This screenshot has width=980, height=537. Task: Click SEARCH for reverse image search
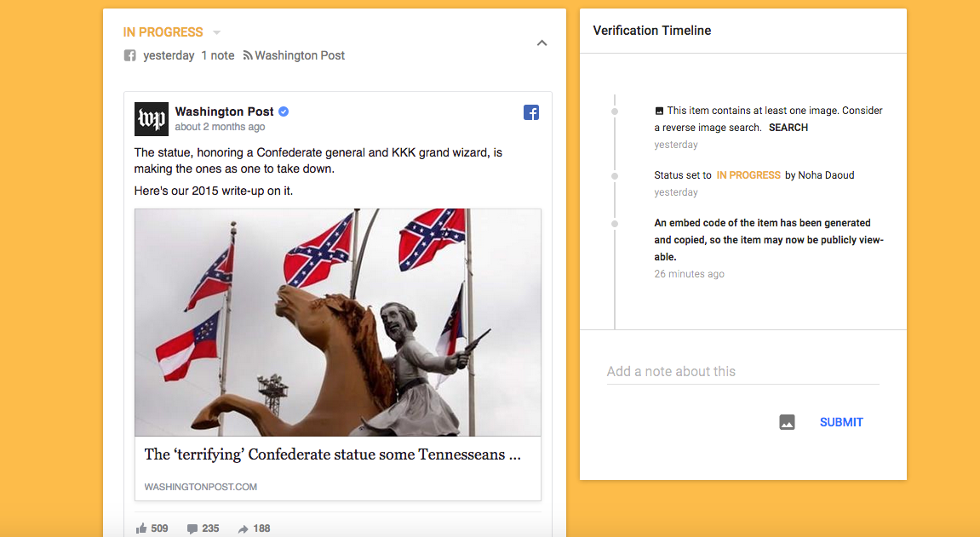[788, 128]
